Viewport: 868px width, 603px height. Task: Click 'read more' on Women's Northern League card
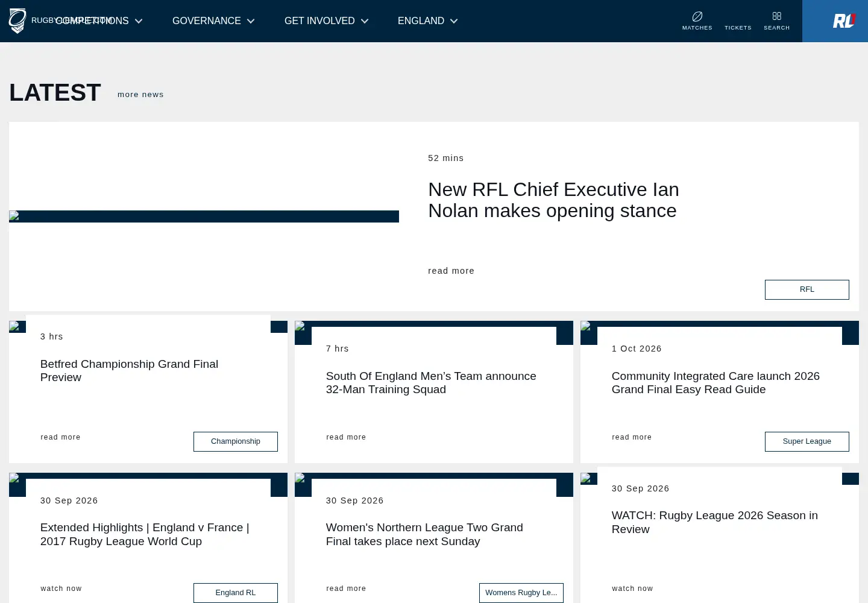[x=346, y=589]
